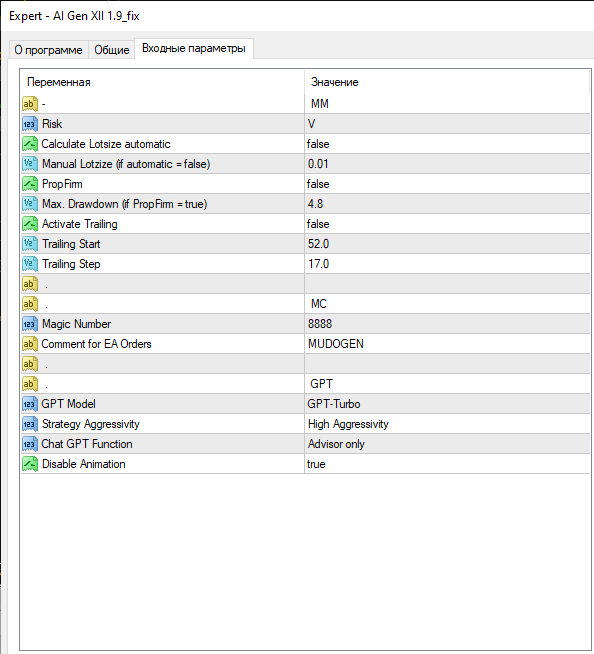This screenshot has width=594, height=654.
Task: Click the integer icon next to Risk
Action: pyautogui.click(x=30, y=124)
